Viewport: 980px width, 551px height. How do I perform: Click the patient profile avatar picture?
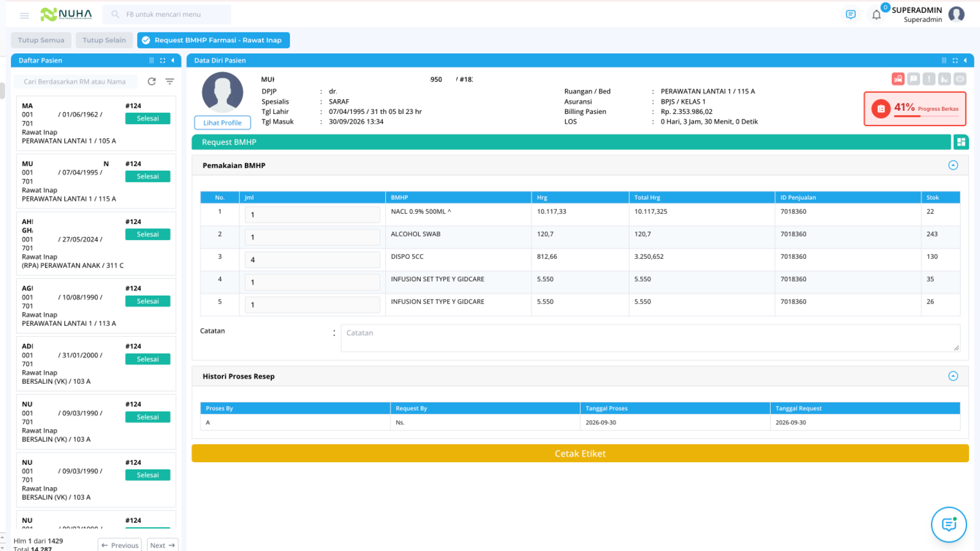pos(222,92)
